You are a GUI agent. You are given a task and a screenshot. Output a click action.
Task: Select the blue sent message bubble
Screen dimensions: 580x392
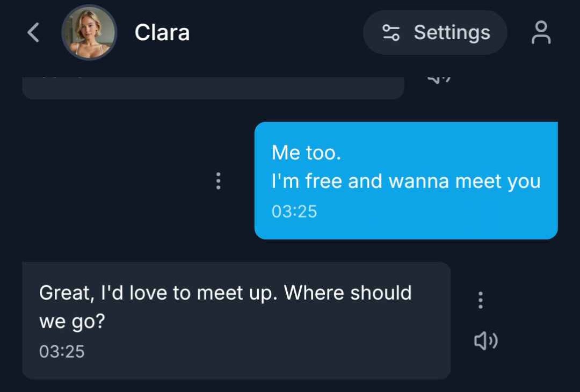pyautogui.click(x=406, y=180)
